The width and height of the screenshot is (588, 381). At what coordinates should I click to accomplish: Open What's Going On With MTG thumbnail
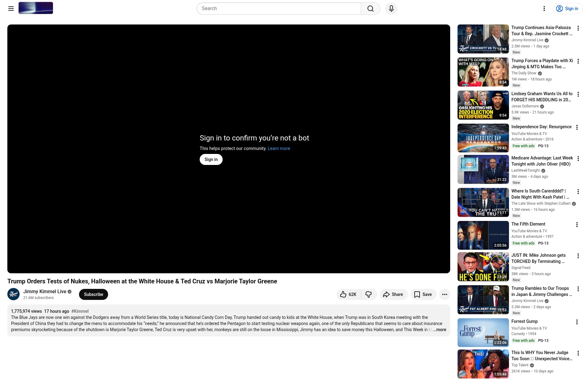click(x=483, y=72)
